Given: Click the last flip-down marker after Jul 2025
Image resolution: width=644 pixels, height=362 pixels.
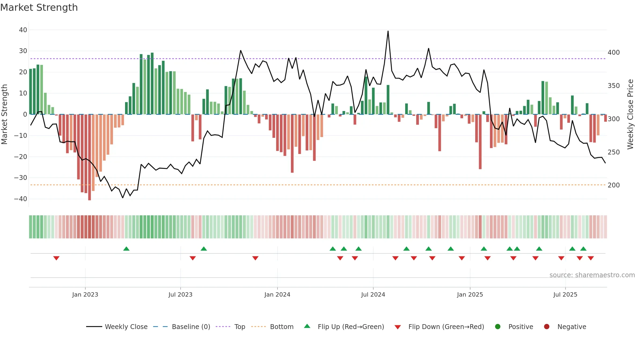Looking at the screenshot, I should pyautogui.click(x=591, y=258).
